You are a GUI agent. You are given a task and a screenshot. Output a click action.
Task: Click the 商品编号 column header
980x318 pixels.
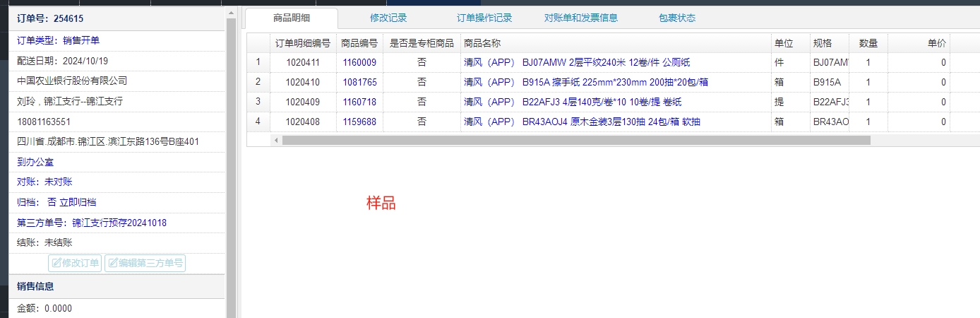[x=359, y=43]
